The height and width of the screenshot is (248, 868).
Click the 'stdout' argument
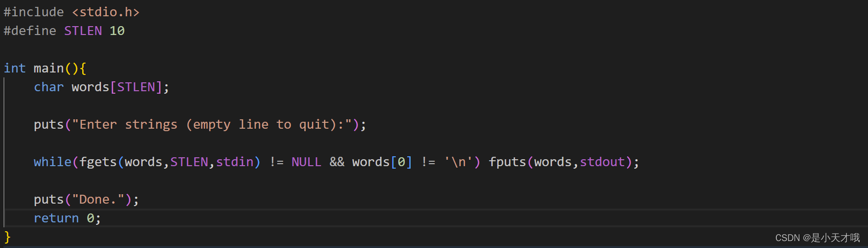pos(602,162)
